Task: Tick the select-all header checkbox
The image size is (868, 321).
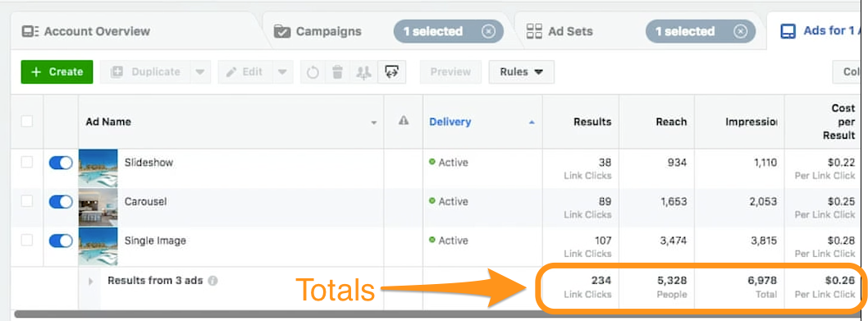Action: point(26,122)
